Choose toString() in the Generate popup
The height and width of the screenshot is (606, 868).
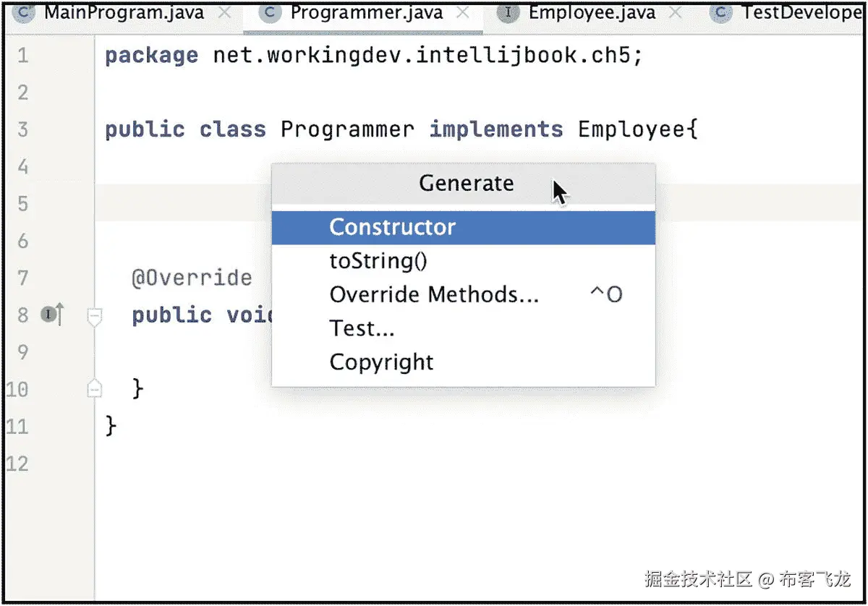378,261
